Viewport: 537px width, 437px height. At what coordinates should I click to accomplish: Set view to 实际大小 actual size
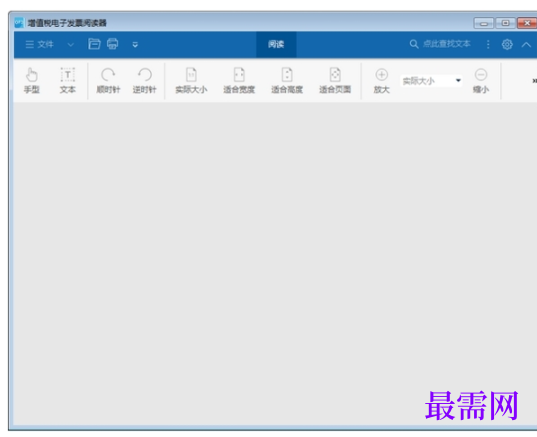pyautogui.click(x=191, y=81)
